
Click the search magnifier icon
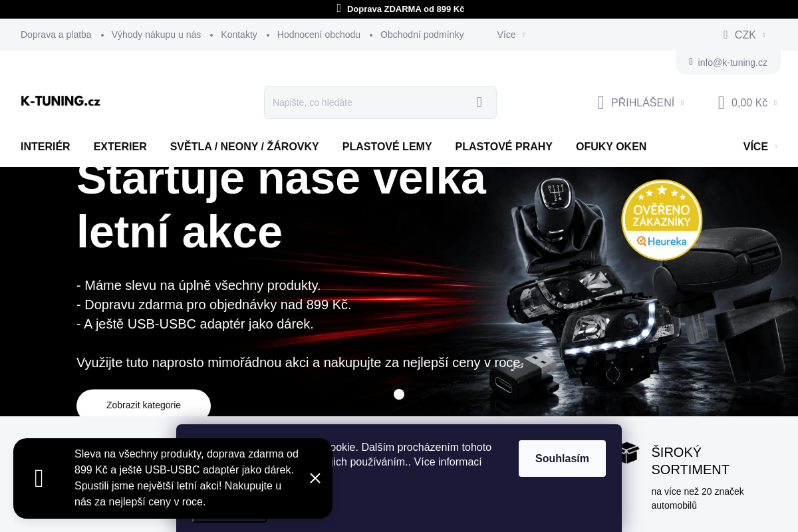[479, 102]
